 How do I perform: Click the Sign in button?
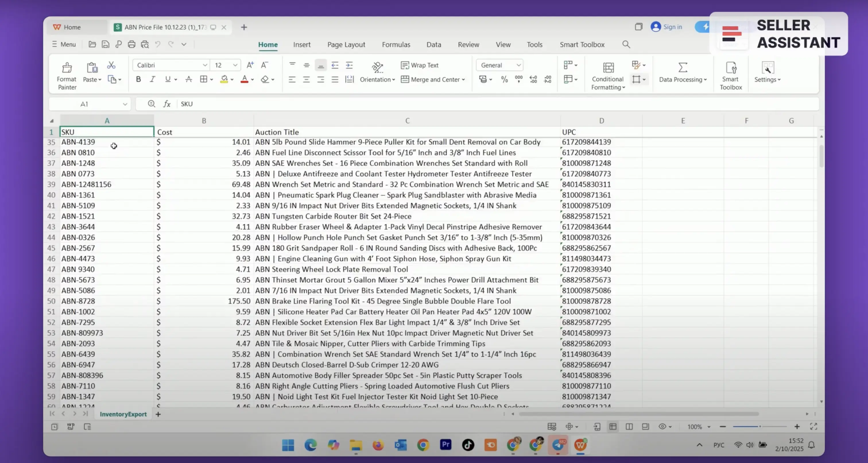click(x=666, y=27)
